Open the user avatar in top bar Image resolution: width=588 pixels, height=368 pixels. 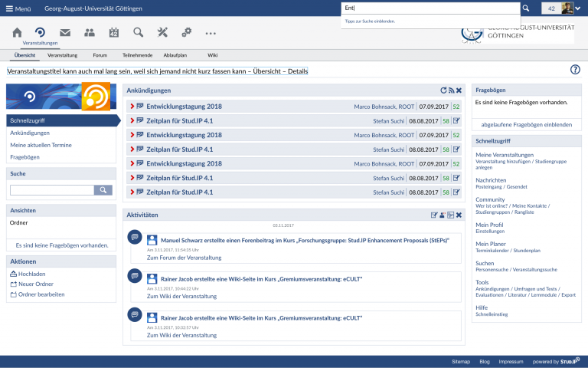[x=567, y=8]
